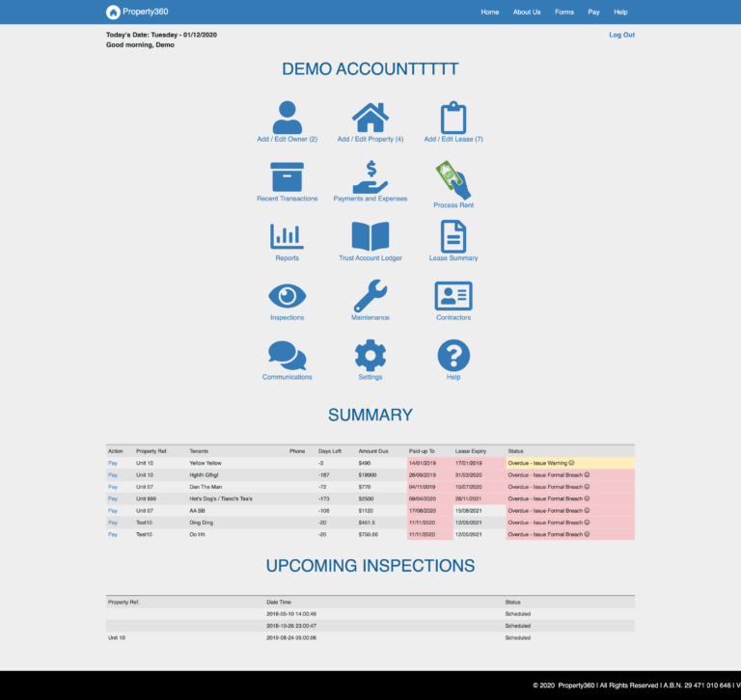Open the Settings gear icon
The image size is (741, 700).
tap(370, 356)
